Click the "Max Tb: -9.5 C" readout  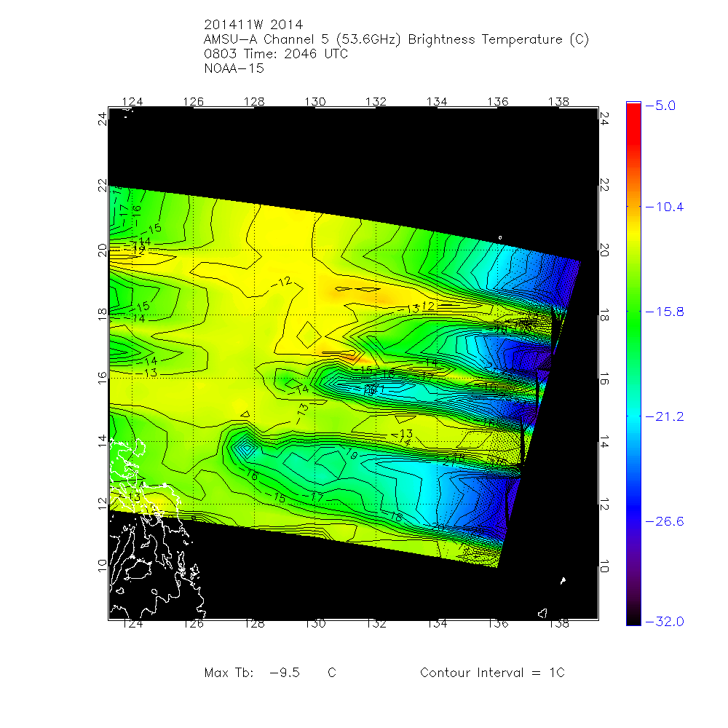click(270, 673)
